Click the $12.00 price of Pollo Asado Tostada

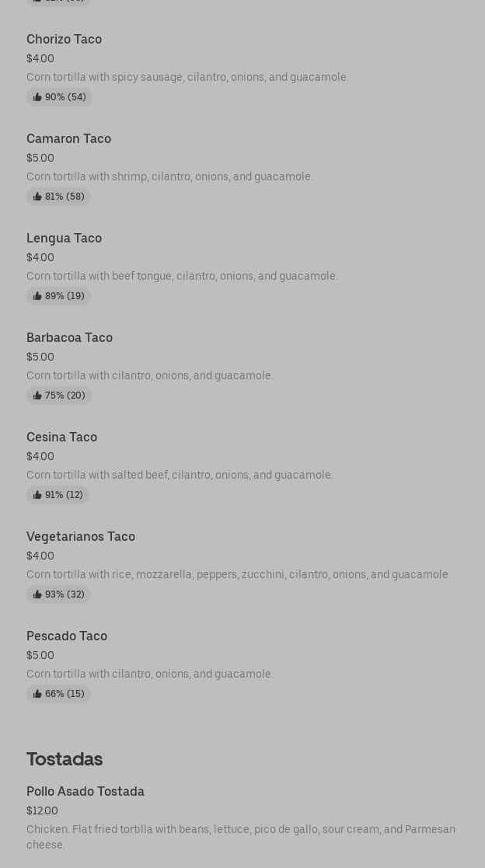42,810
